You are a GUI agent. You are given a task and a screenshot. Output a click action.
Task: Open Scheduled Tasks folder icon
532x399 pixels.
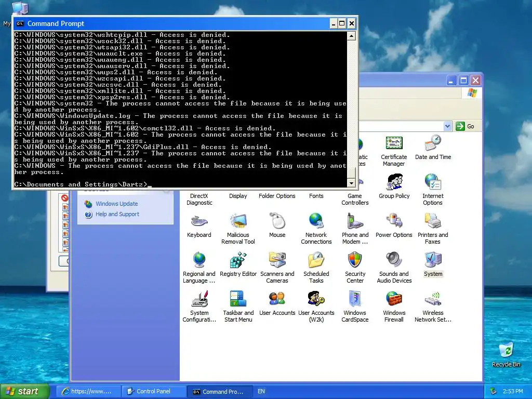[x=316, y=260]
